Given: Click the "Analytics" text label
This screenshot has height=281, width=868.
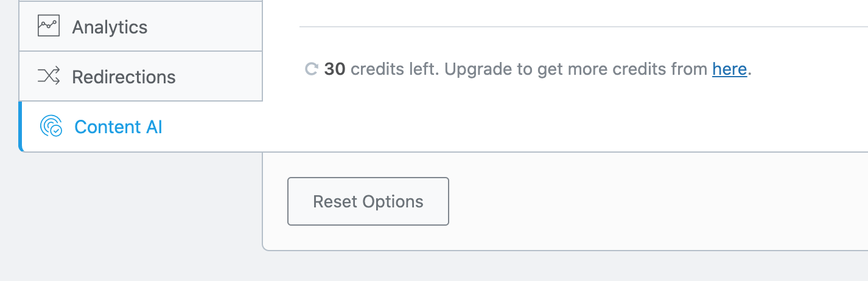Looking at the screenshot, I should (x=110, y=27).
